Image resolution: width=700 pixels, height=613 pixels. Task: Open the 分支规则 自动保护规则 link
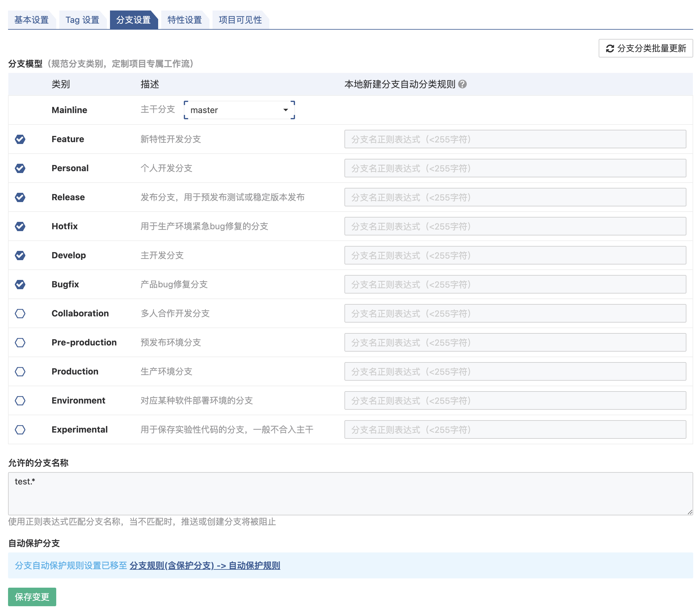pos(205,565)
